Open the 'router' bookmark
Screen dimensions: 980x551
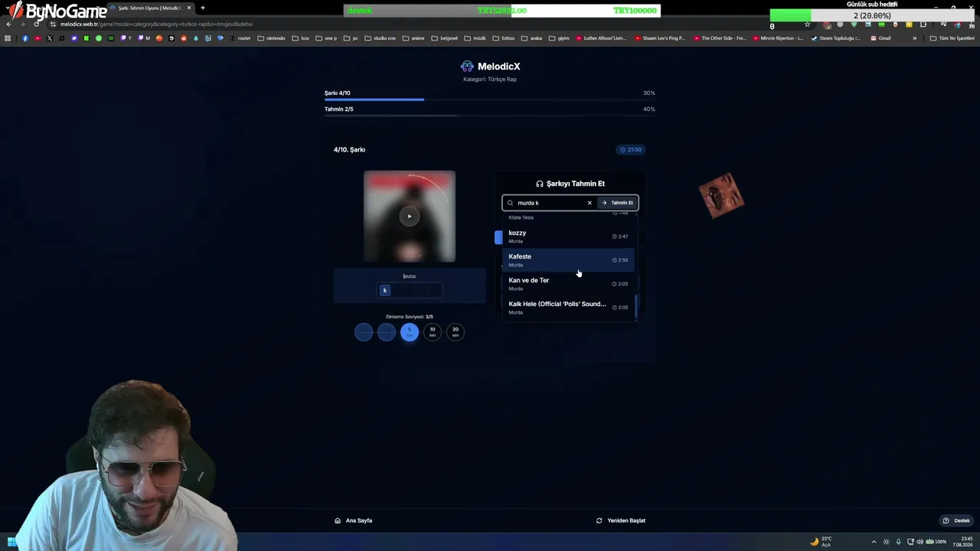click(x=240, y=38)
